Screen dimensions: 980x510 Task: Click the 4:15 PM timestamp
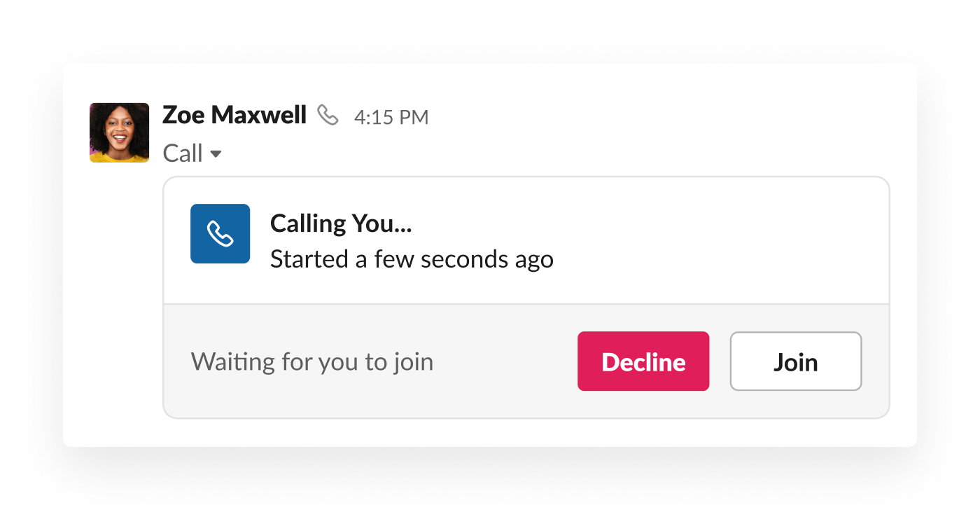click(391, 117)
